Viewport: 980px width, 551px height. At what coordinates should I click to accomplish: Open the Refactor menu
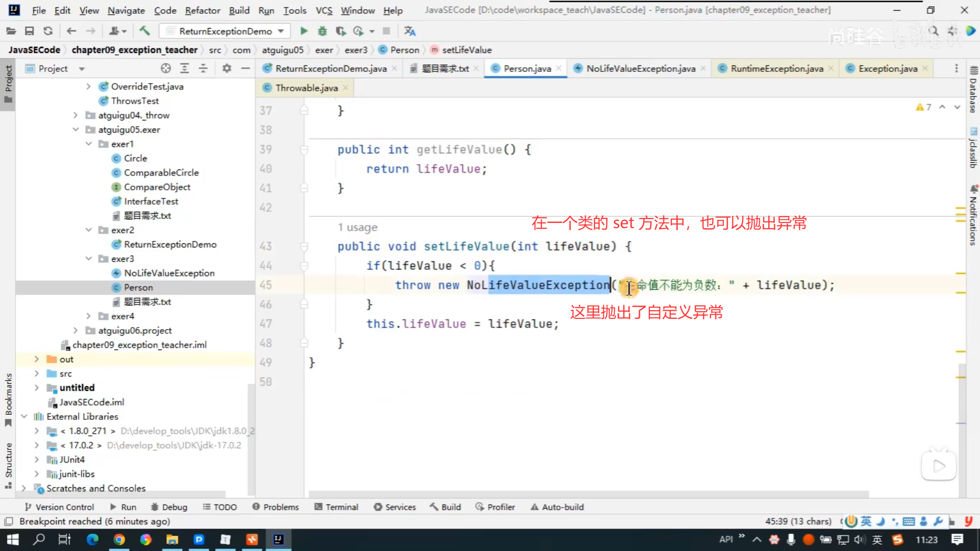202,10
